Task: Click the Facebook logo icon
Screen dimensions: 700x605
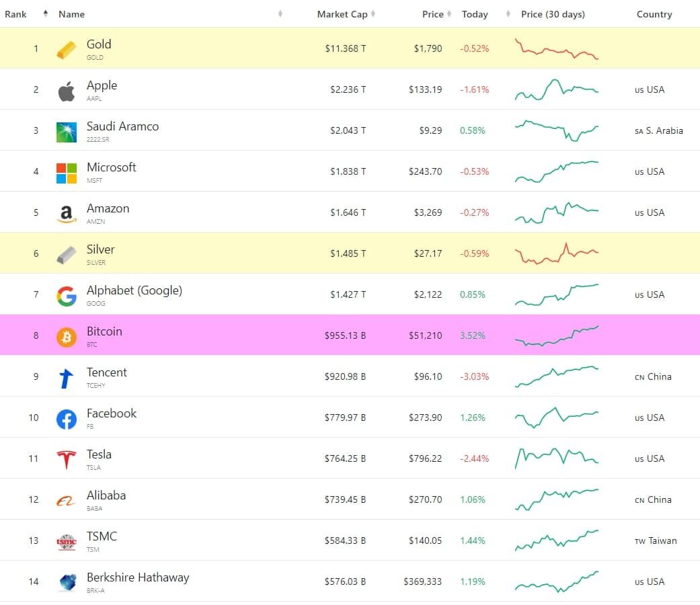Action: pyautogui.click(x=66, y=419)
